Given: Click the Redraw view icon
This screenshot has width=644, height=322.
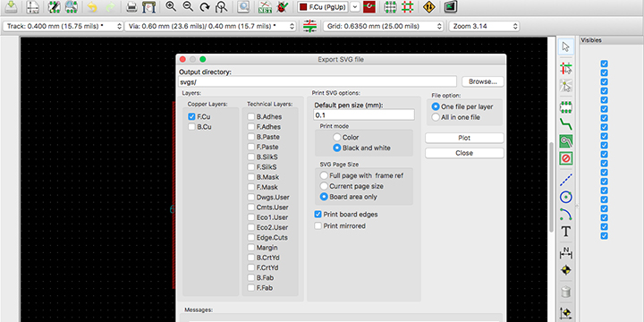Looking at the screenshot, I should tap(205, 6).
